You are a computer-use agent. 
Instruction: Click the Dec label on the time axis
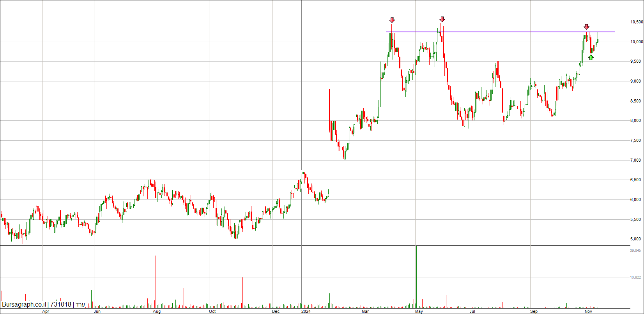pyautogui.click(x=276, y=311)
